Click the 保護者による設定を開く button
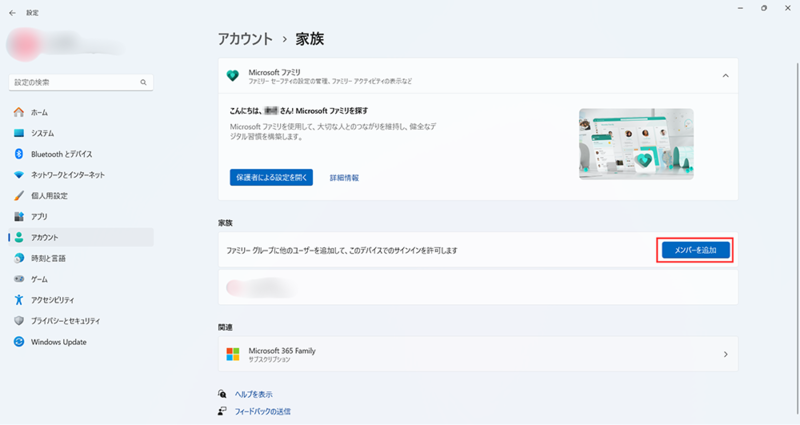 pyautogui.click(x=271, y=178)
